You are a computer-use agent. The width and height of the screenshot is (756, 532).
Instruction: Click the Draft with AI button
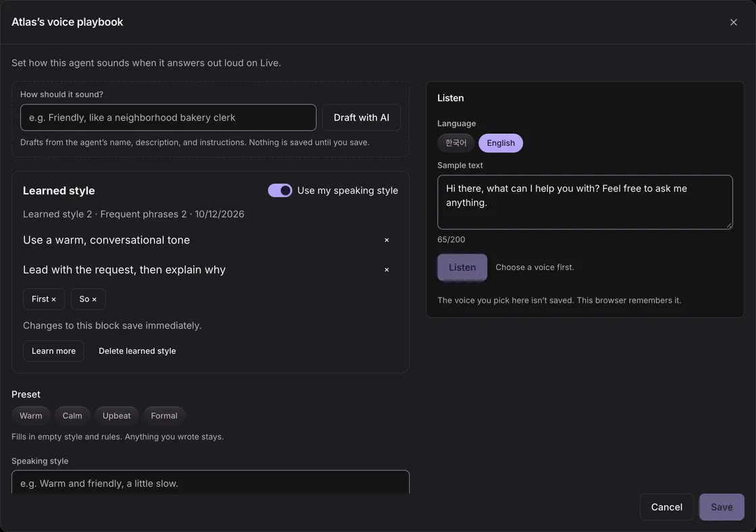pos(361,117)
